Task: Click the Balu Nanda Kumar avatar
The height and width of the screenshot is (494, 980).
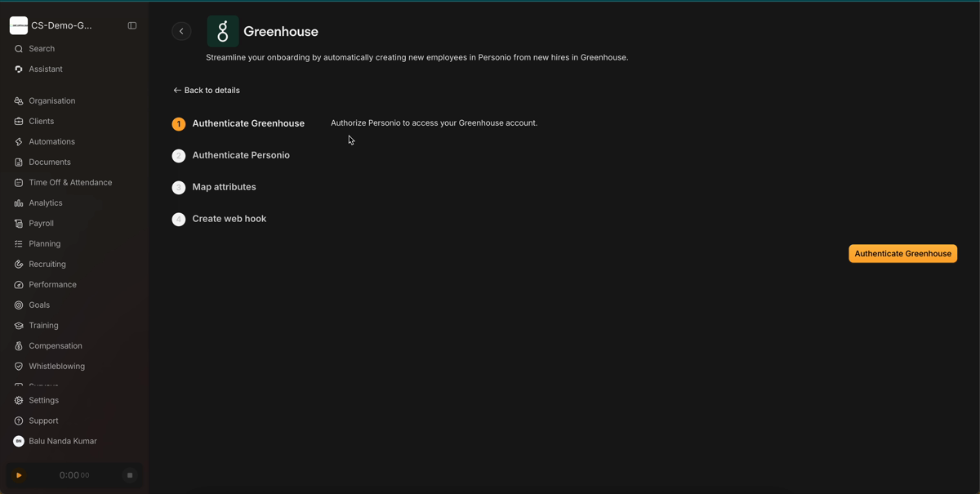Action: 19,442
